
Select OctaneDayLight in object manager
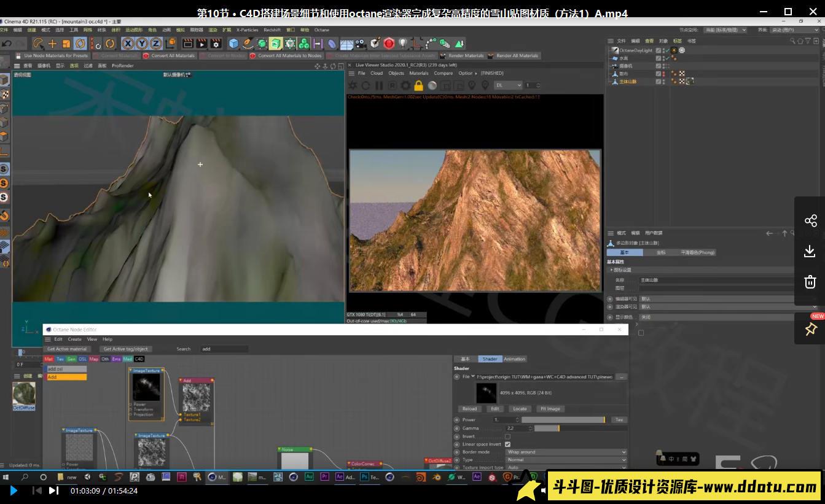pos(636,50)
